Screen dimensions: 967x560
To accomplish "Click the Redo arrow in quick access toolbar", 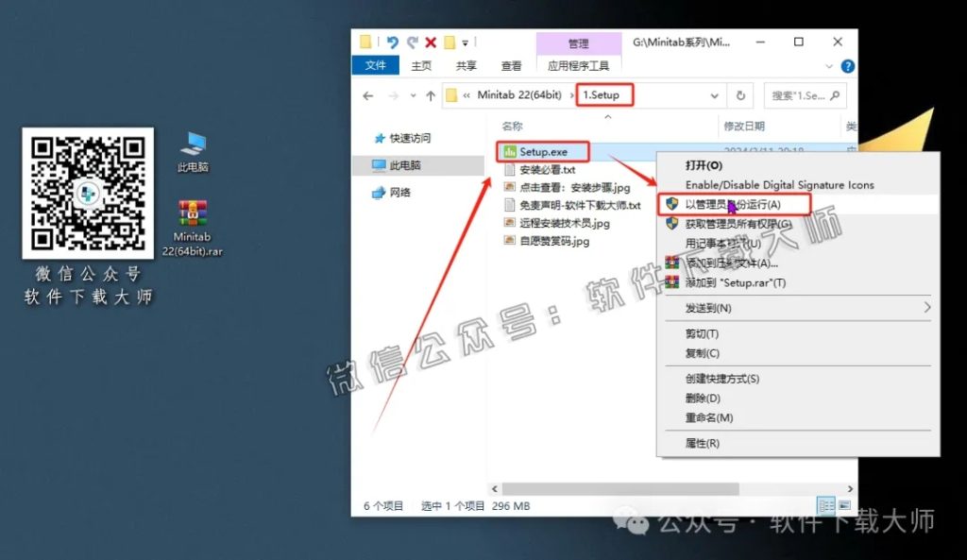I will [414, 42].
